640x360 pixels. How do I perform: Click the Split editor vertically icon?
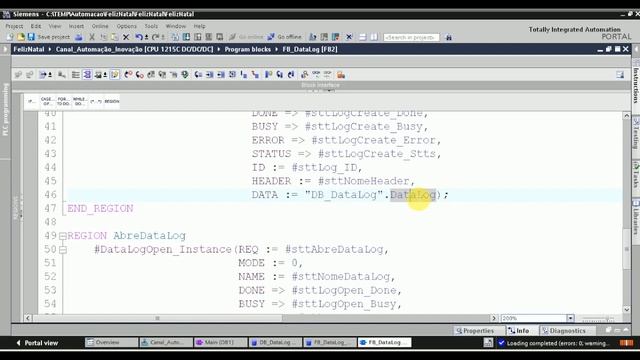[x=374, y=37]
